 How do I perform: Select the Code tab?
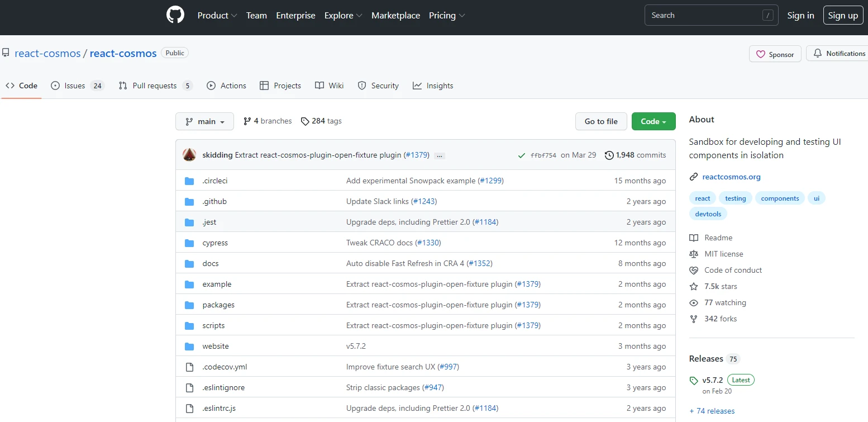pos(21,86)
